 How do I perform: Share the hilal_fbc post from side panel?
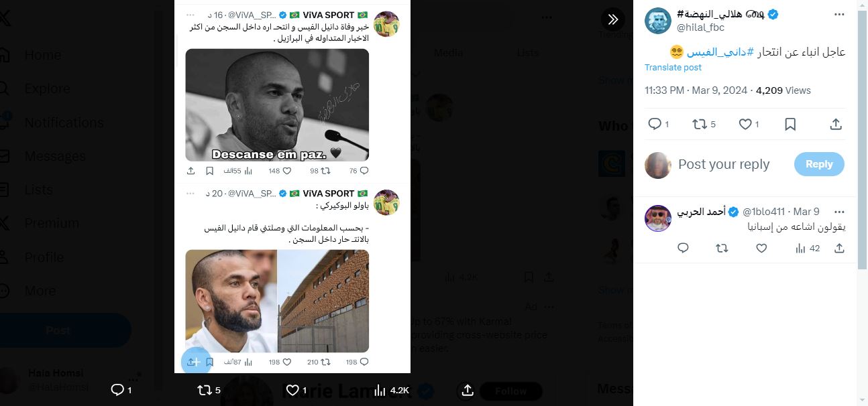coord(836,124)
